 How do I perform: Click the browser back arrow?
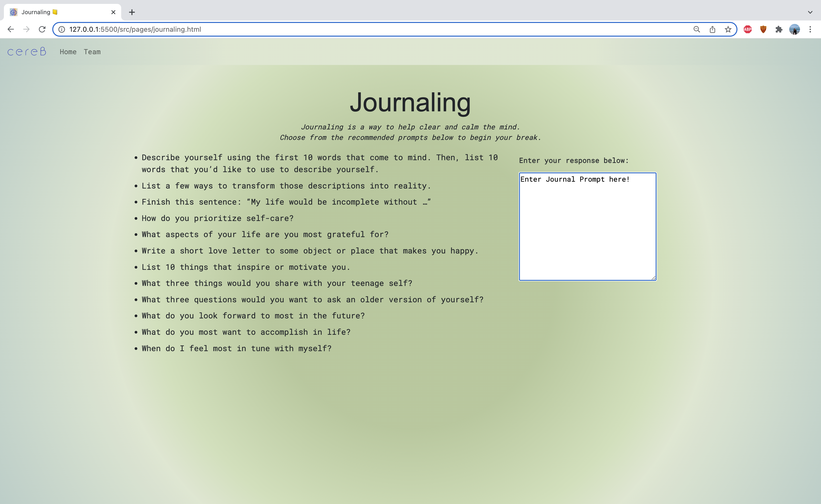tap(11, 29)
